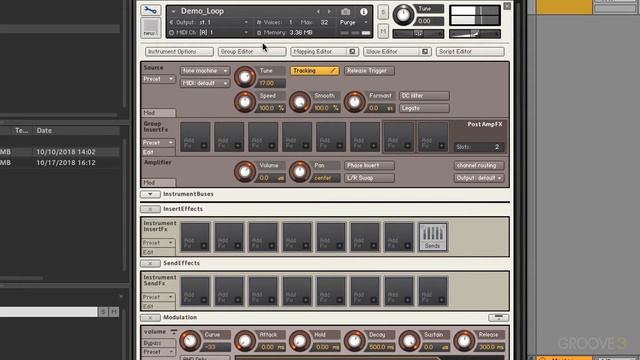The image size is (640, 360).
Task: Click Edit under Instrument InsertFx
Action: (158, 252)
